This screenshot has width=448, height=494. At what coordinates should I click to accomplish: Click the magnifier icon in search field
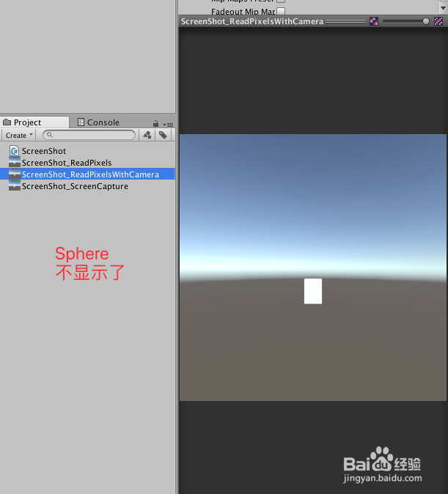click(x=50, y=135)
